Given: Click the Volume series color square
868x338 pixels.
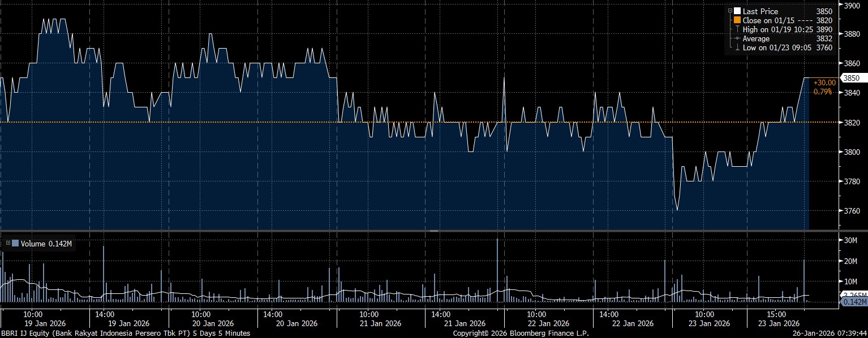Looking at the screenshot, I should coord(15,244).
